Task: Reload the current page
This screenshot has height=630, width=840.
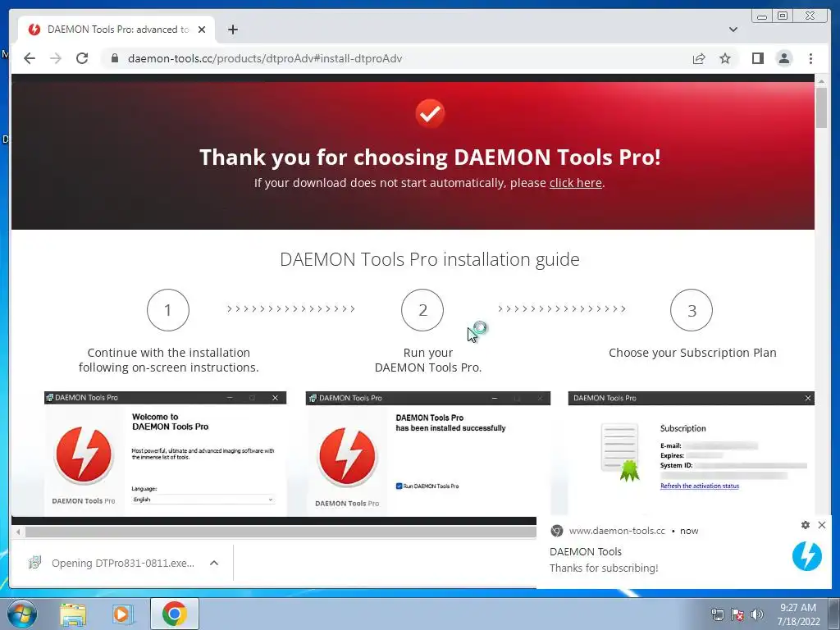Action: tap(82, 58)
